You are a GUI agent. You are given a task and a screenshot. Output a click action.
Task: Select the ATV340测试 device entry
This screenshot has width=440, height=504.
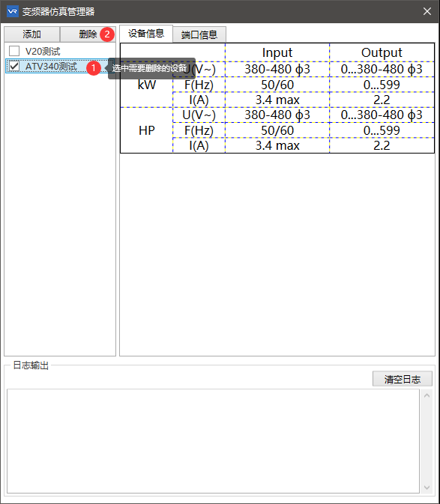point(51,66)
